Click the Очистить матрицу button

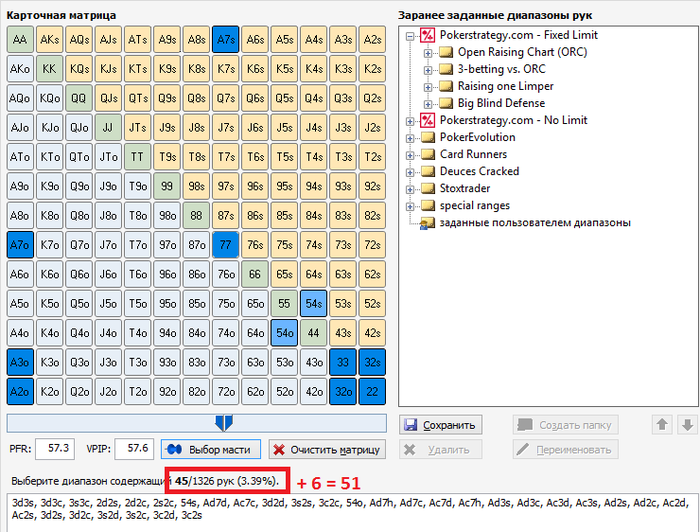tap(327, 449)
